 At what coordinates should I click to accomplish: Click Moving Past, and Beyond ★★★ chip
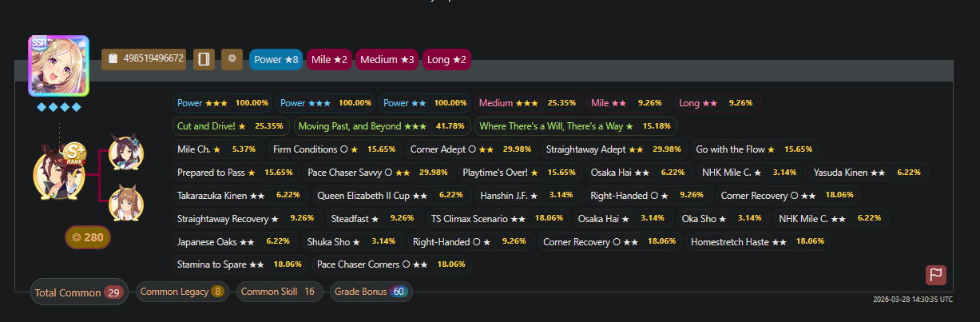[x=382, y=126]
